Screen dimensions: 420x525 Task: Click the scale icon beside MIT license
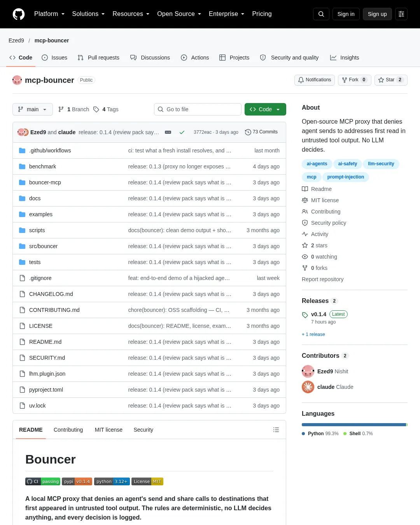305,200
